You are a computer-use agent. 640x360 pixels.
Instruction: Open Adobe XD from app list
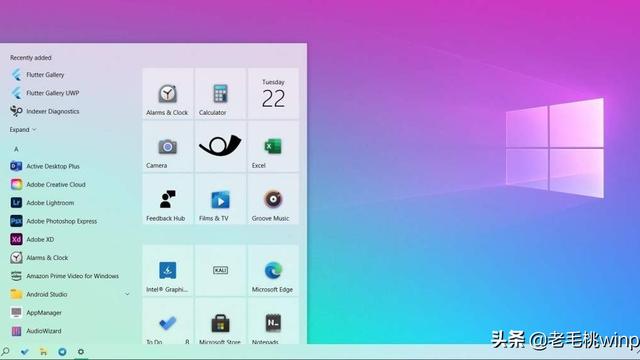32,239
